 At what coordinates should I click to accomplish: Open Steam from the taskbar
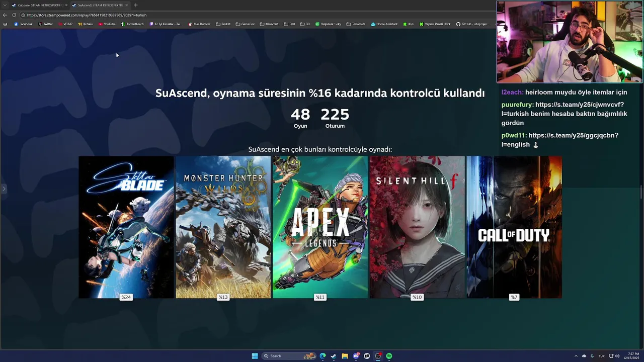tap(334, 356)
